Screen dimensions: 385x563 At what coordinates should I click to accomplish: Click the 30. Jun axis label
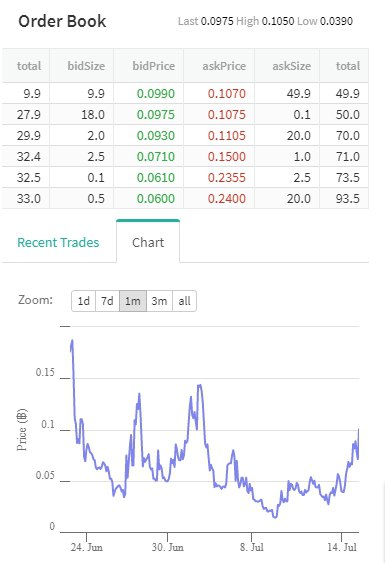click(167, 547)
